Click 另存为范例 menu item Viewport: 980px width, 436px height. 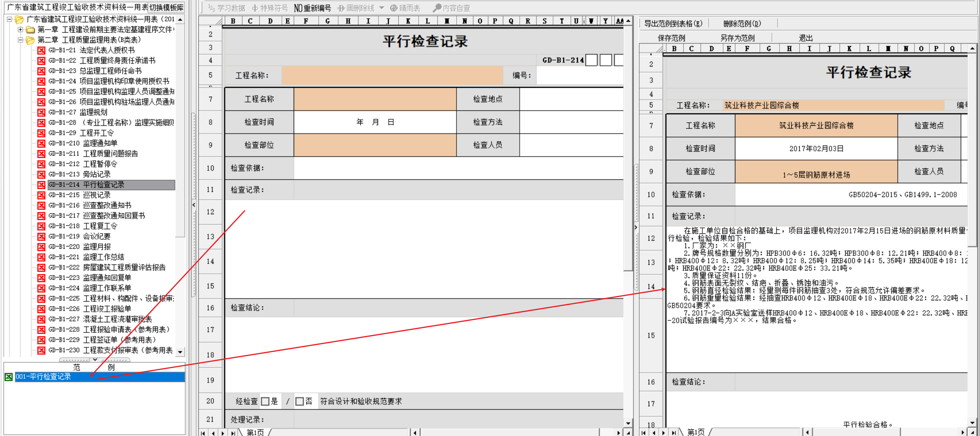[x=737, y=38]
